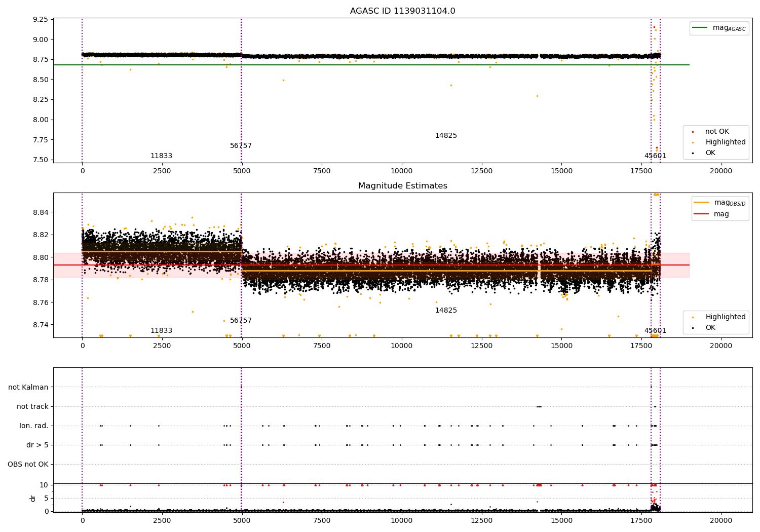The image size is (760, 532).
Task: Click y-axis tick '8.84' on middle plot
Action: 40,212
